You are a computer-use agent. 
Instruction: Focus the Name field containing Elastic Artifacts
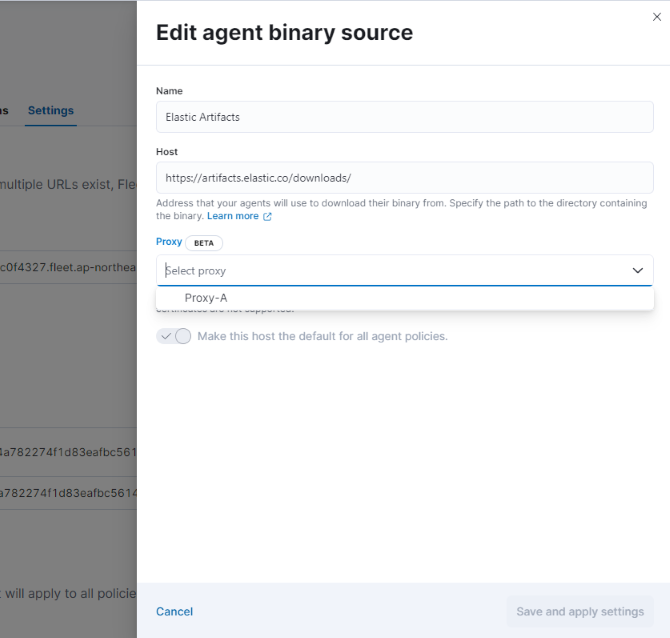404,117
